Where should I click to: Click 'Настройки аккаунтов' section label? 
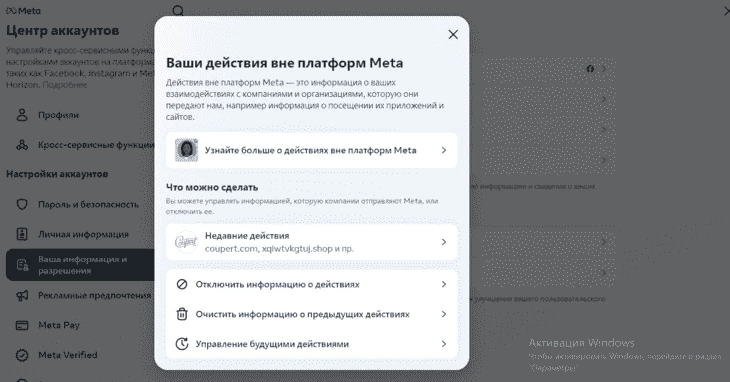[57, 174]
